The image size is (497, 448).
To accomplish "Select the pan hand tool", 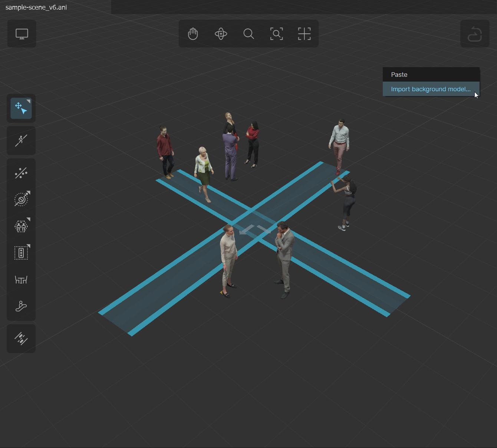I will 193,34.
